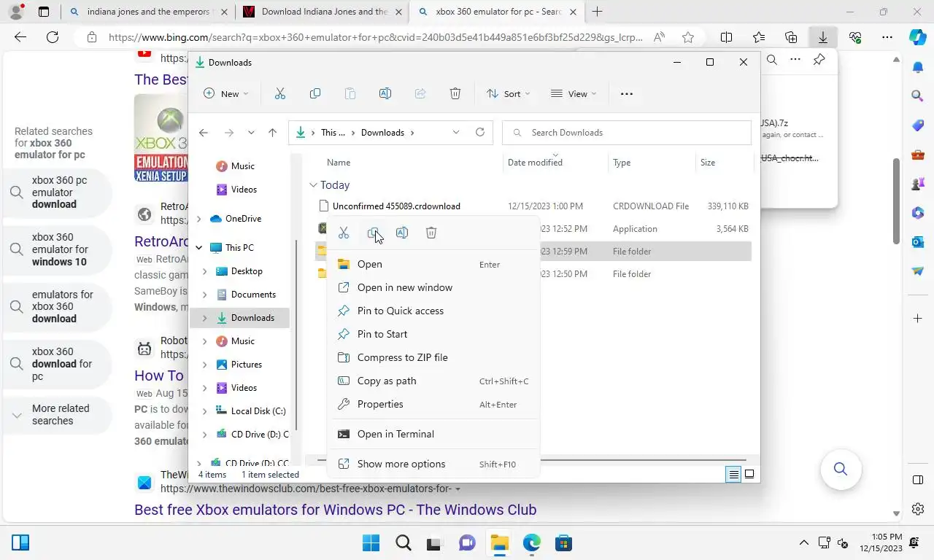Go back in File Explorer
The width and height of the screenshot is (934, 560).
(x=204, y=133)
